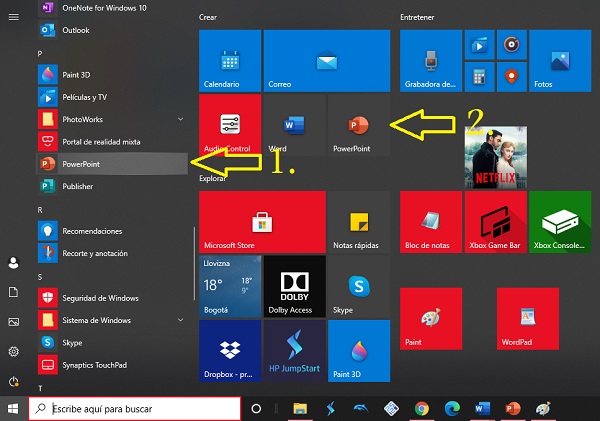Launch PowerPoint from the app list
Screen dimensions: 600x421
coord(112,164)
